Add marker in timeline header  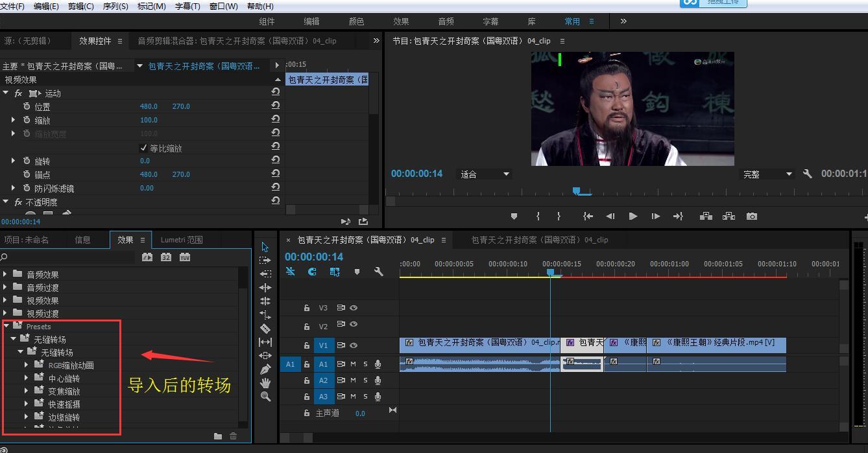coord(357,272)
